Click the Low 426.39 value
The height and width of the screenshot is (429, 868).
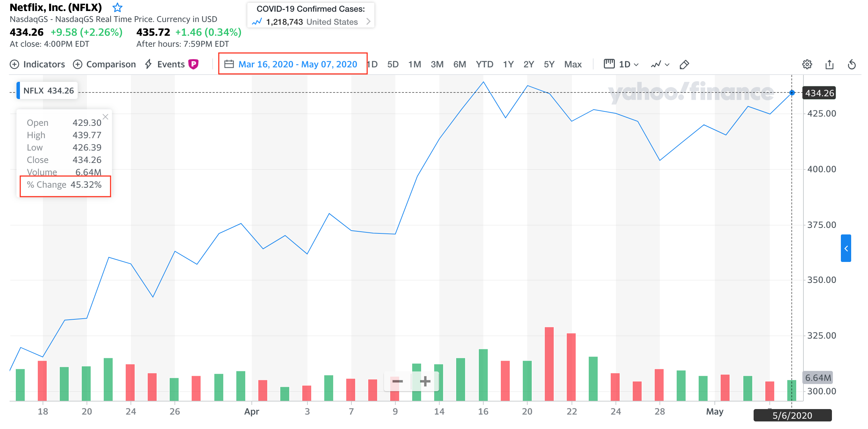(x=87, y=147)
